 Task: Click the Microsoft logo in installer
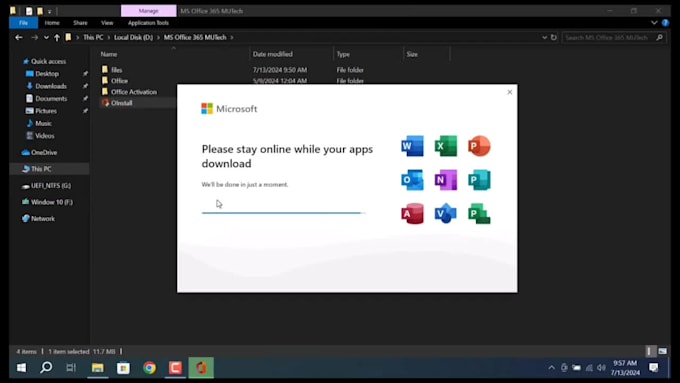click(229, 109)
